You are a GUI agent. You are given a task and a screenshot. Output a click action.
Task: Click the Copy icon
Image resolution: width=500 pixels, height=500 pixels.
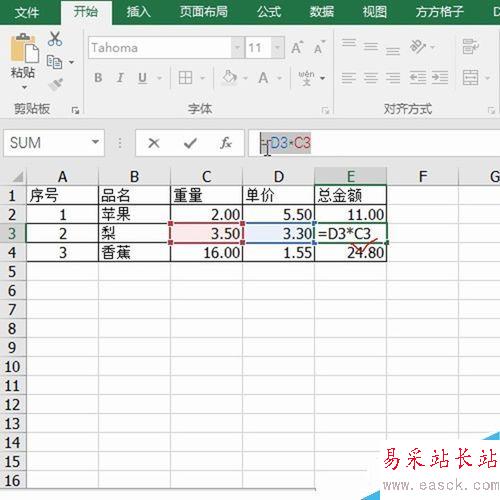pos(54,62)
